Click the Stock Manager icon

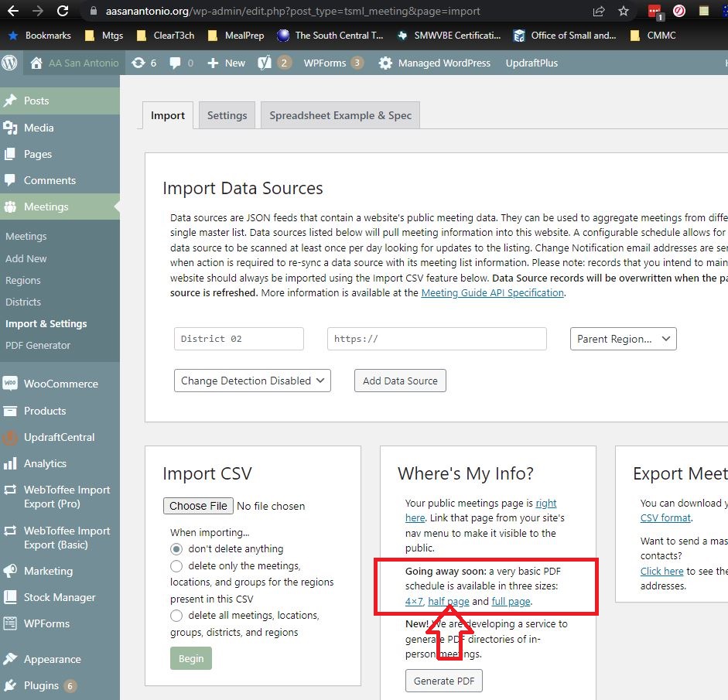point(10,597)
